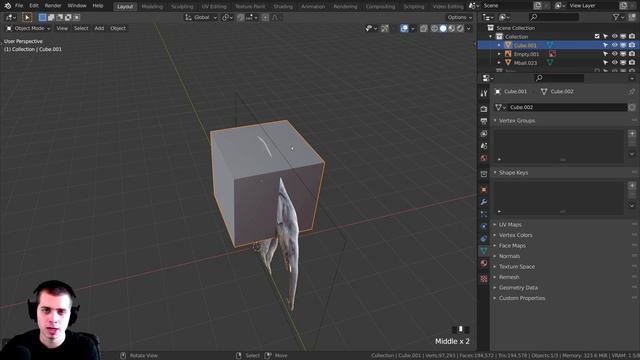Switch to rendered shading
640x360 pixels.
(460, 28)
